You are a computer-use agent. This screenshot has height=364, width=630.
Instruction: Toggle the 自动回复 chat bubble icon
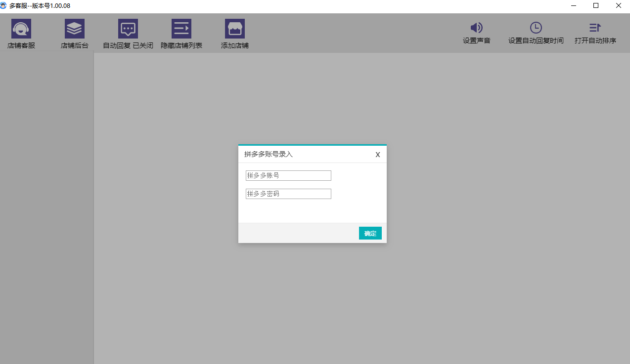(128, 29)
